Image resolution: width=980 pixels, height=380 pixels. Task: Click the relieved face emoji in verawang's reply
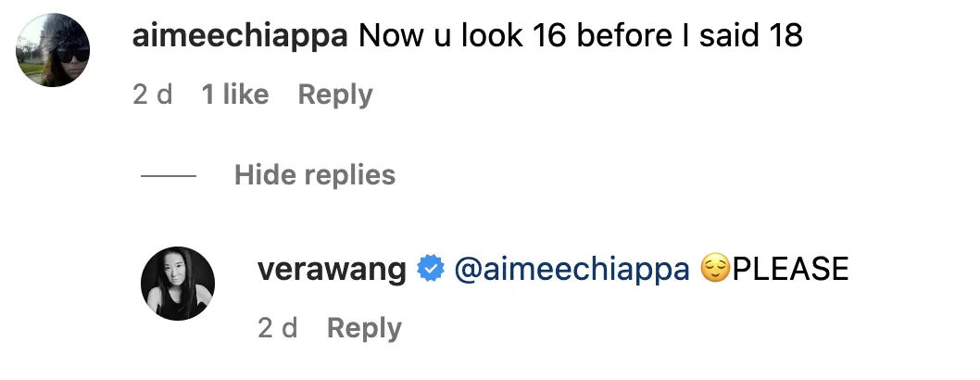715,270
